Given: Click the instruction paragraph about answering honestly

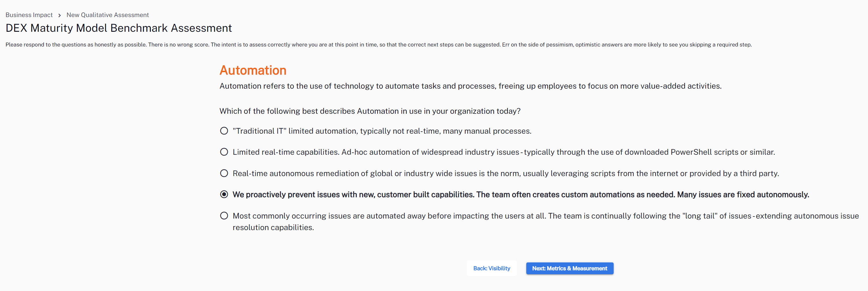Looking at the screenshot, I should pyautogui.click(x=378, y=44).
